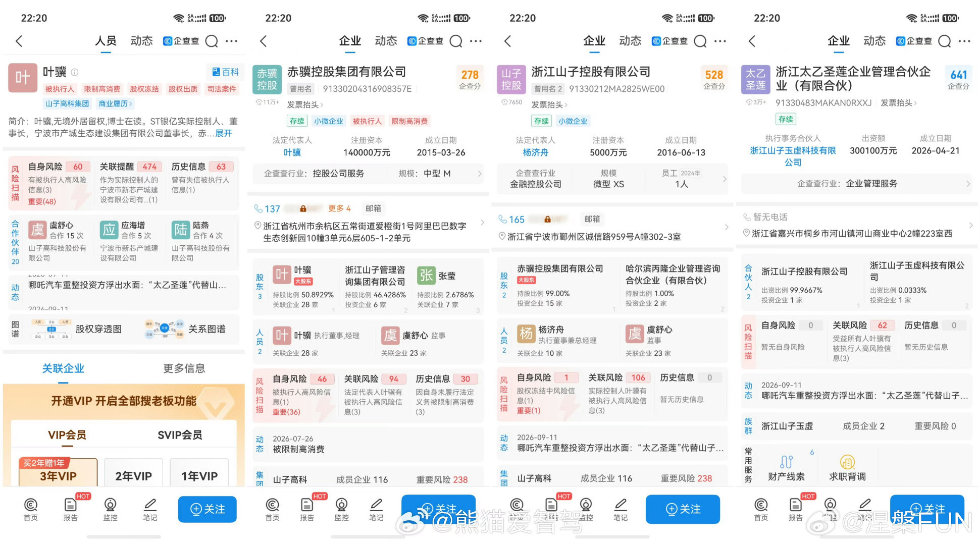Open 浙江山子玉虚 族群 row
Image resolution: width=980 pixels, height=545 pixels.
pos(856,426)
